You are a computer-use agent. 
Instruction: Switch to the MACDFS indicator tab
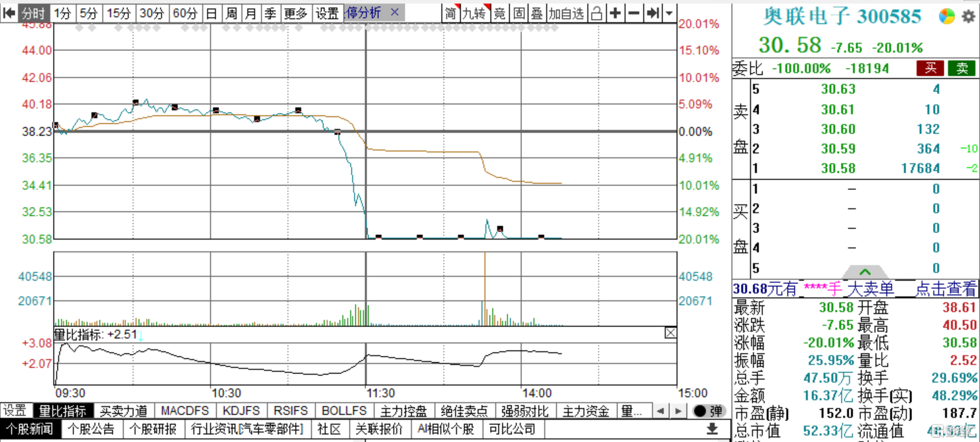(x=185, y=411)
